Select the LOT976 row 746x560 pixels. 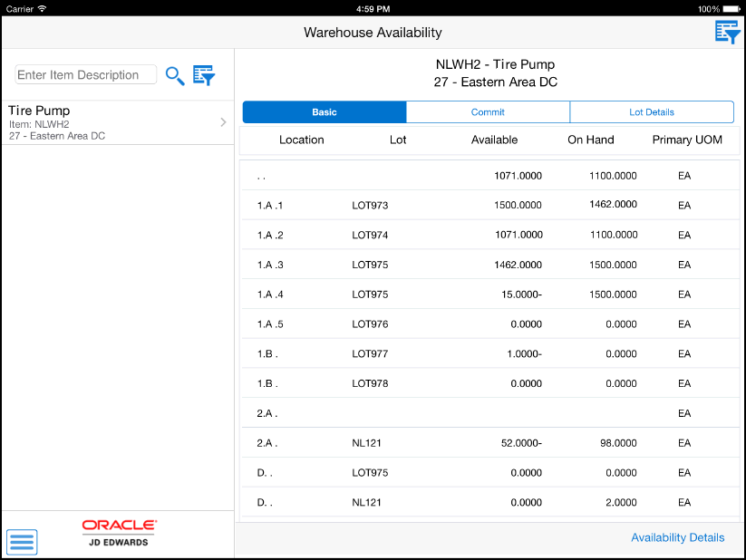click(490, 324)
